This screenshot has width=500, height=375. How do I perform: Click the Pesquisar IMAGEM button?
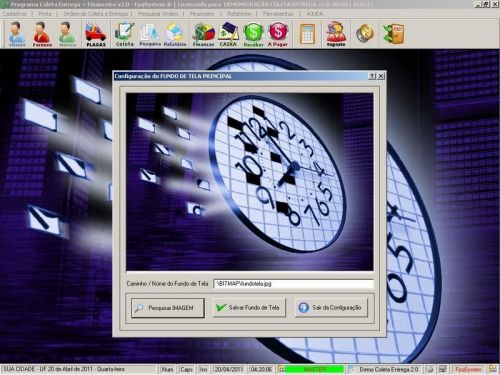(x=168, y=308)
